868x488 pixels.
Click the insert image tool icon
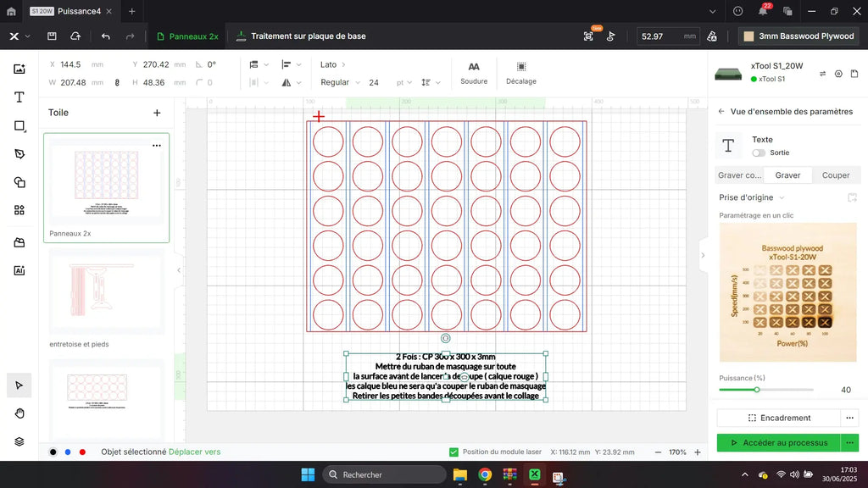(x=19, y=69)
